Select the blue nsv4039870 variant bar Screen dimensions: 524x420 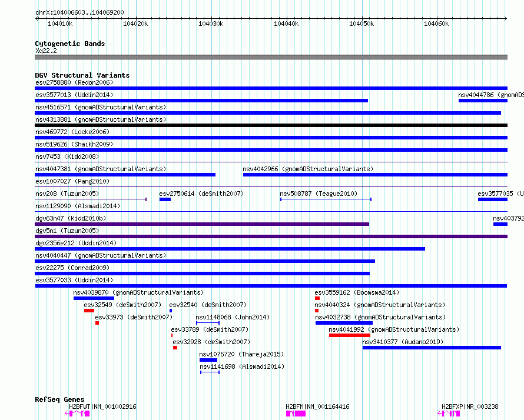[x=94, y=298]
